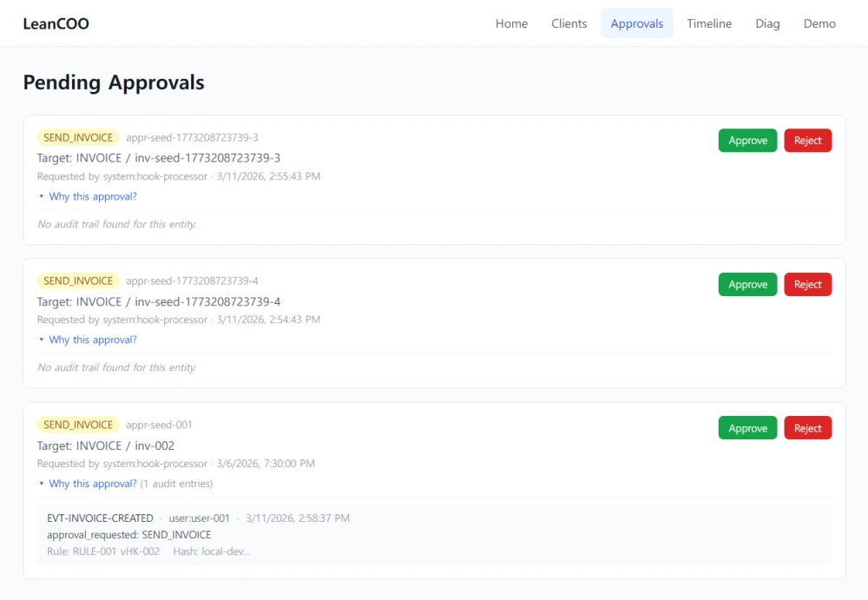The width and height of the screenshot is (868, 600).
Task: Approve request appr-seed-1773208723739-4
Action: click(747, 284)
